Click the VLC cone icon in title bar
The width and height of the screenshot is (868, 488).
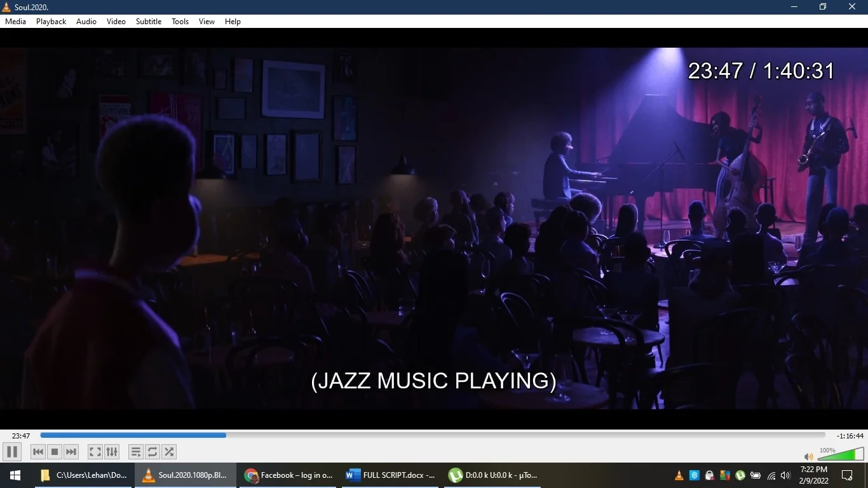click(x=7, y=7)
